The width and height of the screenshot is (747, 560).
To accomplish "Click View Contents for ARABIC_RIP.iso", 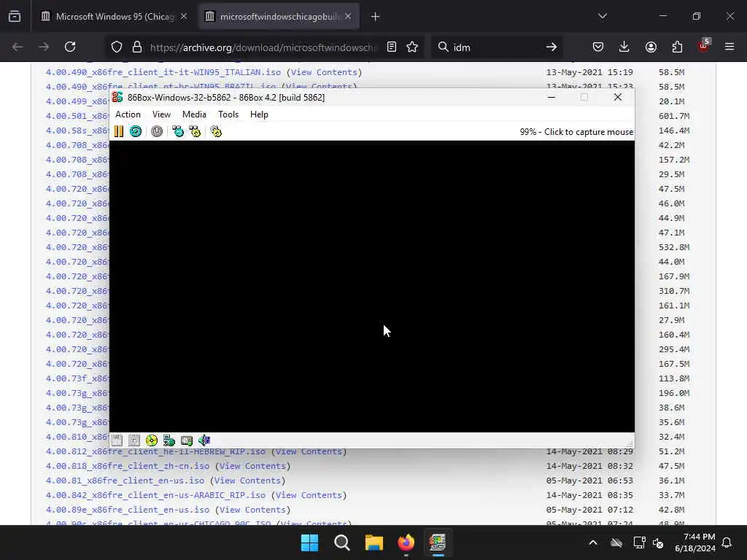I will (x=309, y=495).
